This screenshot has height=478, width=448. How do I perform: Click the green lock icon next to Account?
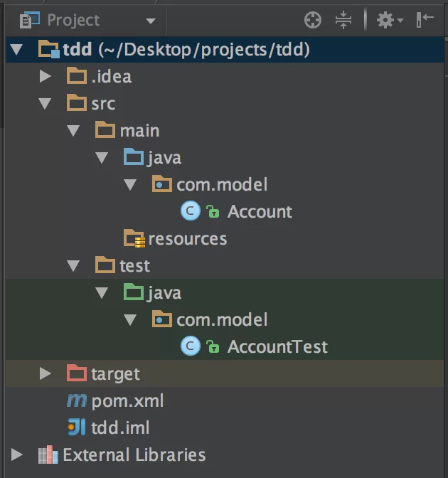[213, 211]
